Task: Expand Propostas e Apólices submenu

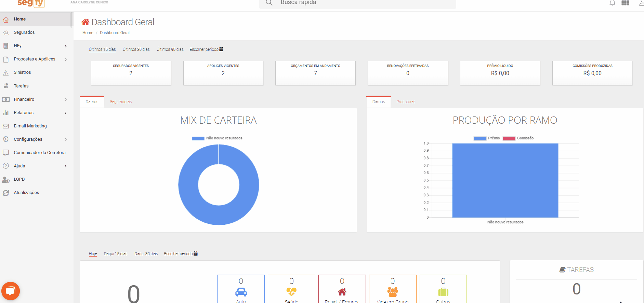Action: tap(34, 59)
